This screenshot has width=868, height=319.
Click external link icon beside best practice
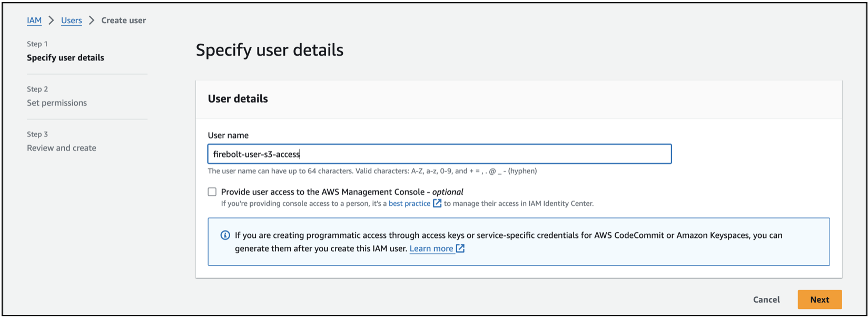[x=437, y=203]
